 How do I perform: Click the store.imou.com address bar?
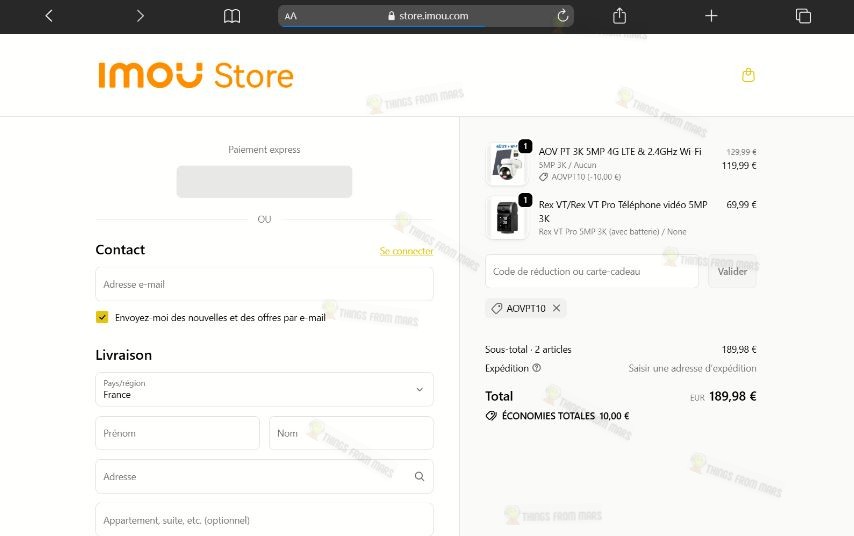coord(426,16)
